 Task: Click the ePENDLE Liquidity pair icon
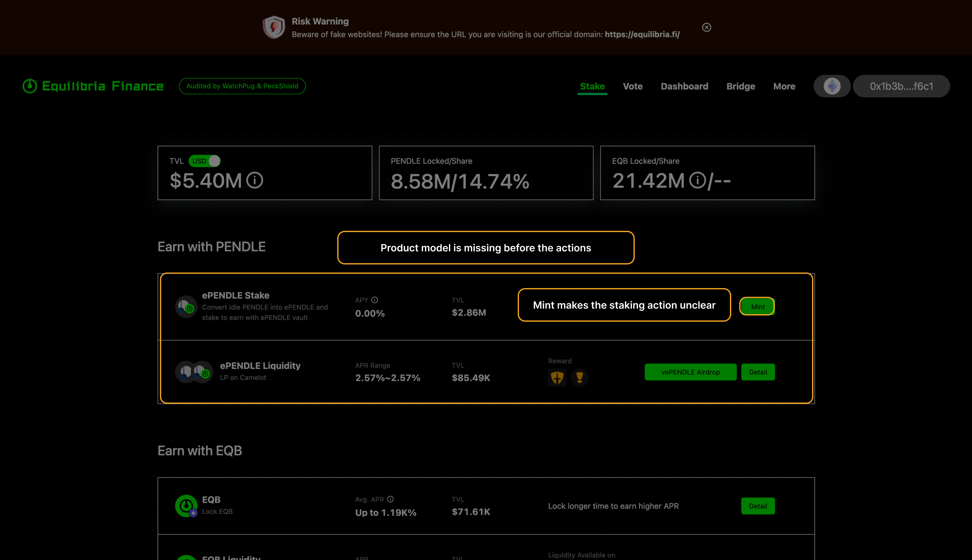pyautogui.click(x=194, y=372)
